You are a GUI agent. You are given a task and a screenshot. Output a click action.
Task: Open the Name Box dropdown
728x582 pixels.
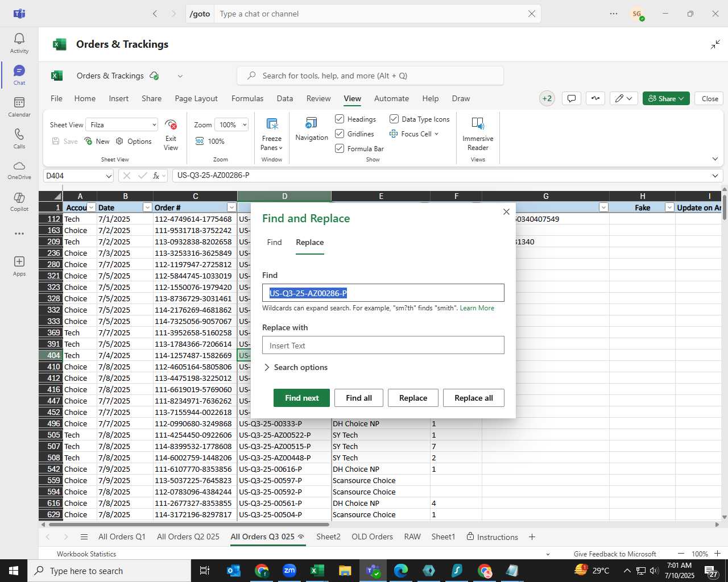(109, 176)
